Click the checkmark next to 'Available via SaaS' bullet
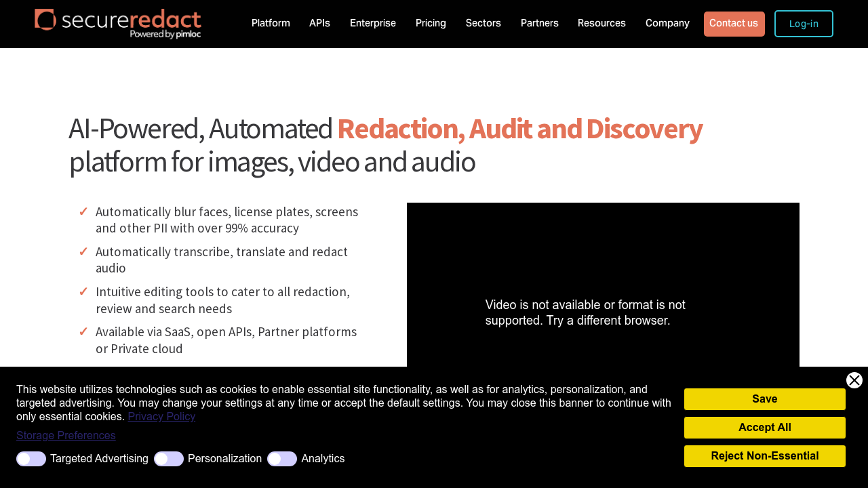Image resolution: width=868 pixels, height=488 pixels. [x=82, y=332]
